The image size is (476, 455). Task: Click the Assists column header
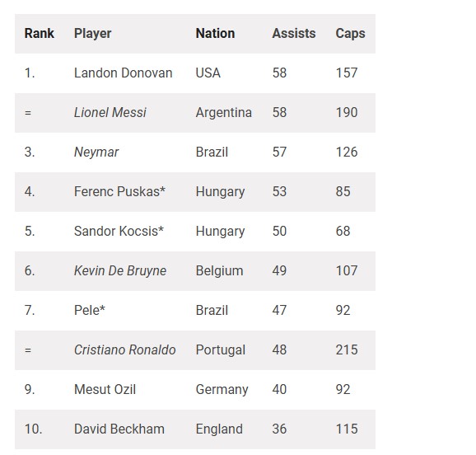pyautogui.click(x=294, y=34)
